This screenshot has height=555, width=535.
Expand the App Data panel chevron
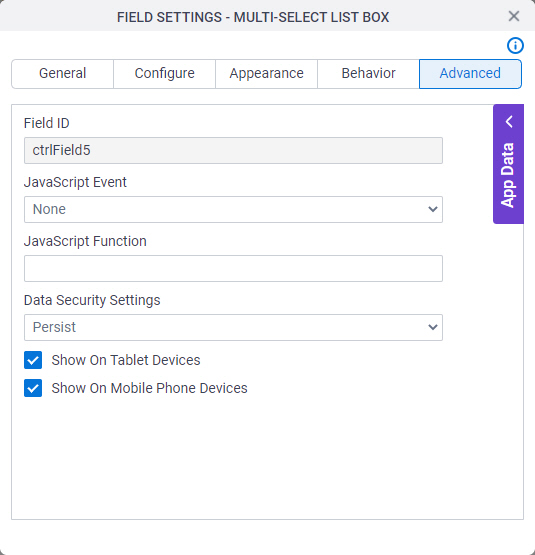[x=509, y=122]
